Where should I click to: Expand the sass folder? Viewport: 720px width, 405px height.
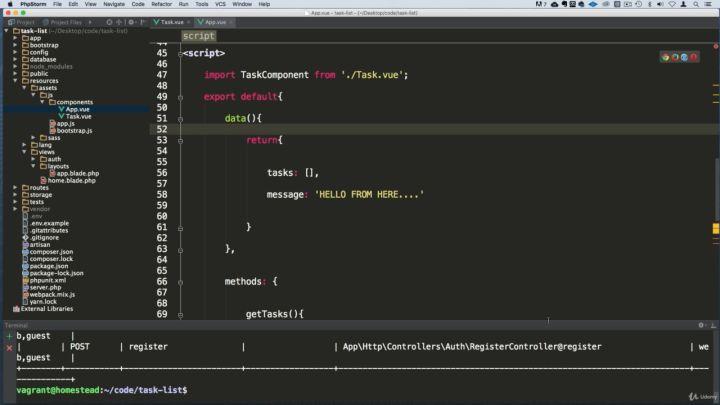pos(34,137)
